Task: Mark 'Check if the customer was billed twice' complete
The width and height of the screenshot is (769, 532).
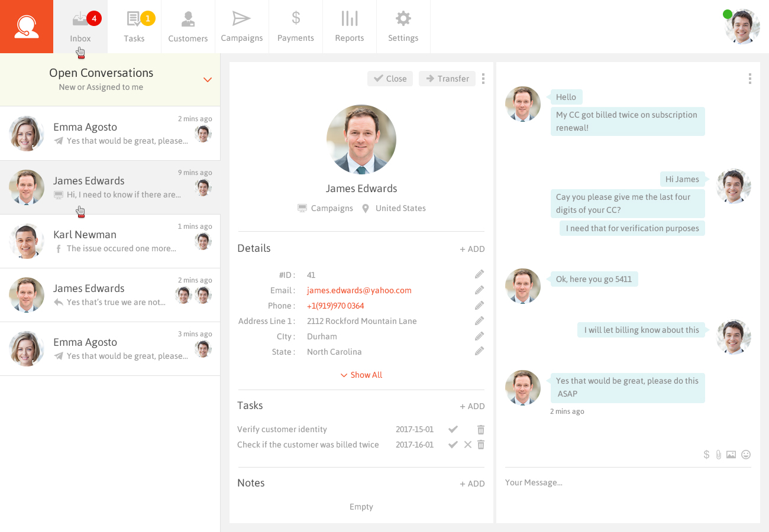Action: coord(453,445)
